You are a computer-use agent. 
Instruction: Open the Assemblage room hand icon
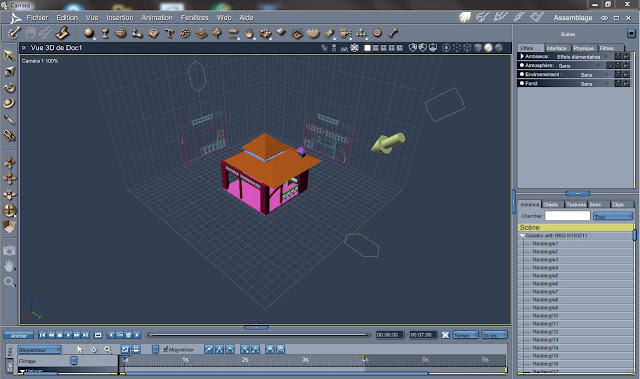[465, 17]
